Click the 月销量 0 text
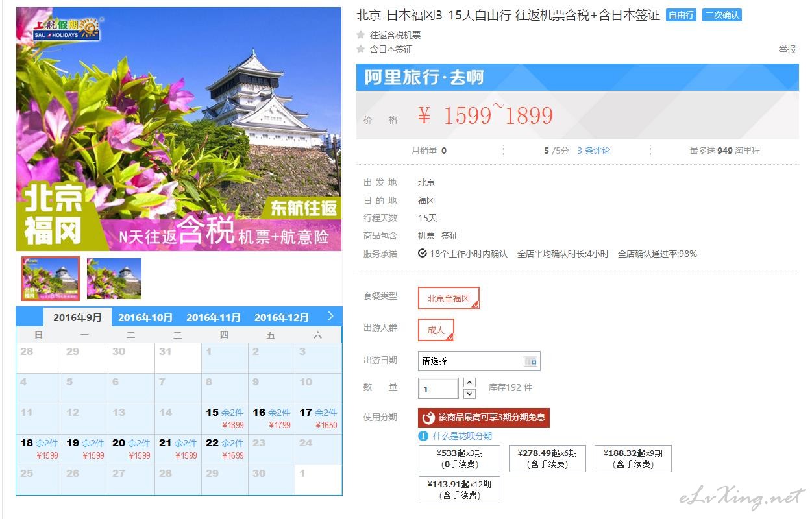The width and height of the screenshot is (812, 519). (429, 151)
